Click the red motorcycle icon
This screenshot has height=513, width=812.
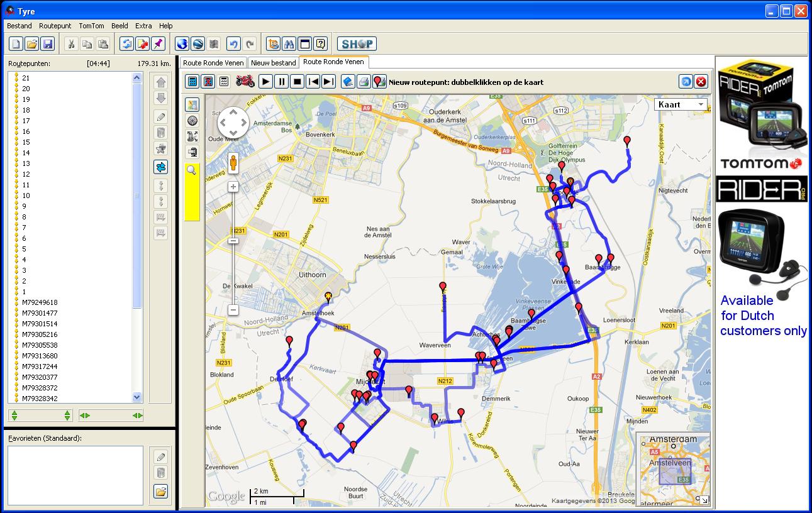[245, 81]
